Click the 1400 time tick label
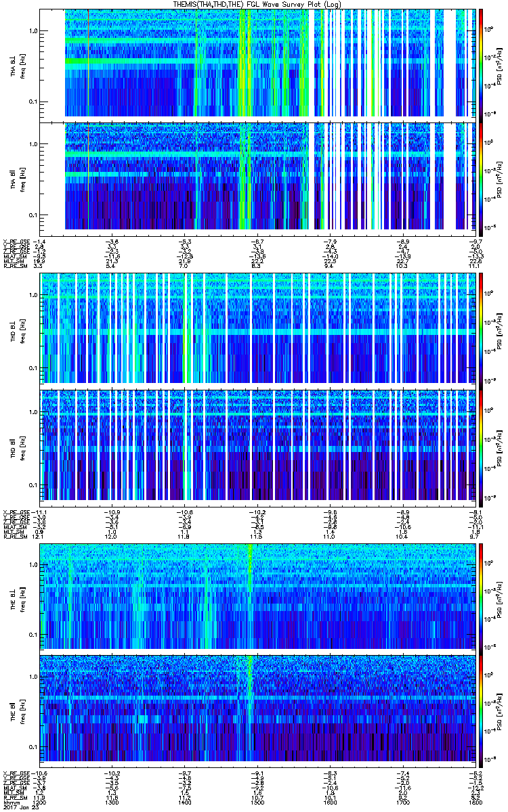Image resolution: width=508 pixels, height=812 pixels. [184, 802]
